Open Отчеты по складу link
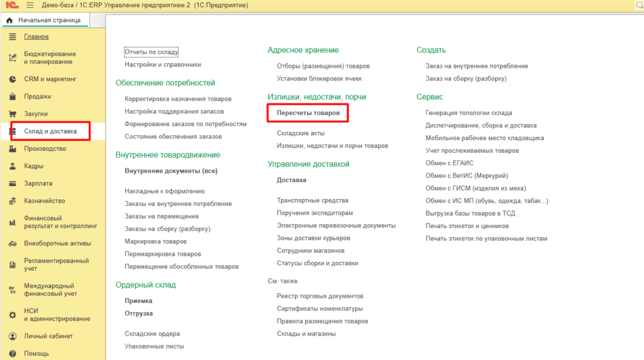The width and height of the screenshot is (644, 360). (x=151, y=52)
